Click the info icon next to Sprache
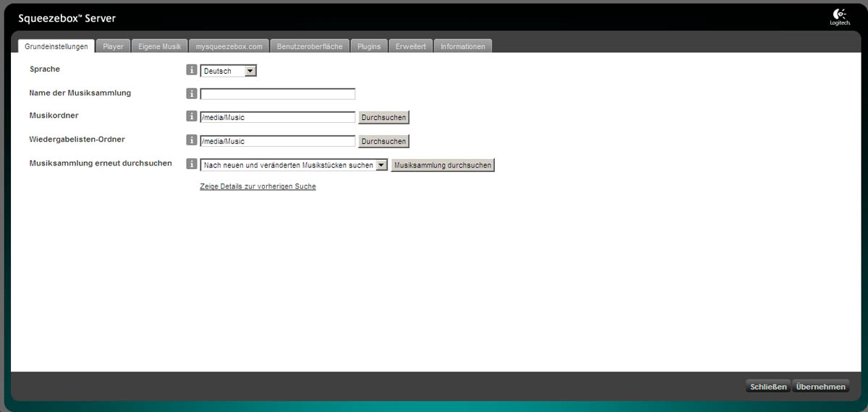 [192, 70]
